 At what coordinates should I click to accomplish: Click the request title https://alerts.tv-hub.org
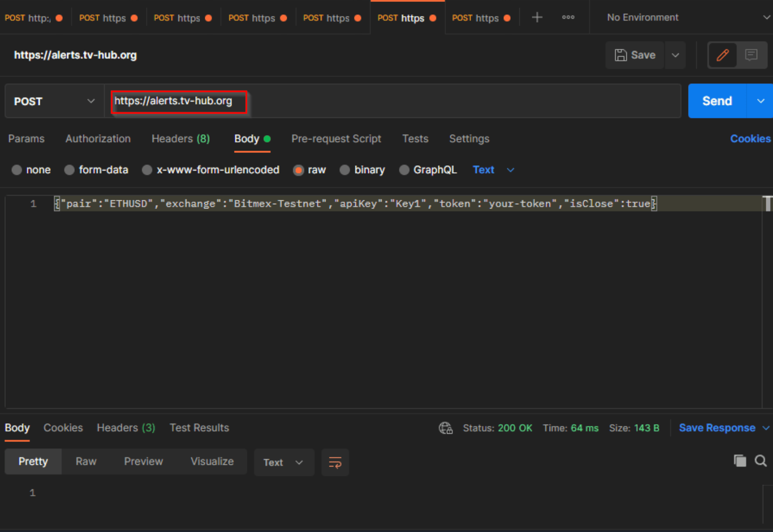point(75,55)
